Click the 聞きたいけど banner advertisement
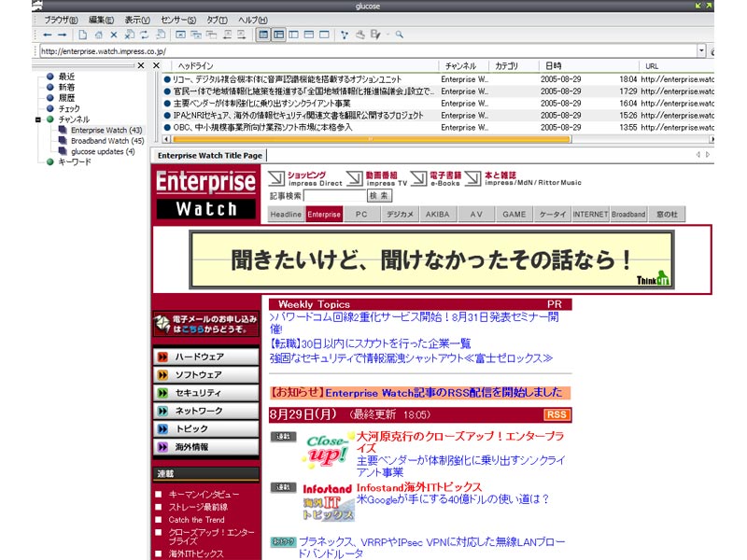 tap(431, 260)
